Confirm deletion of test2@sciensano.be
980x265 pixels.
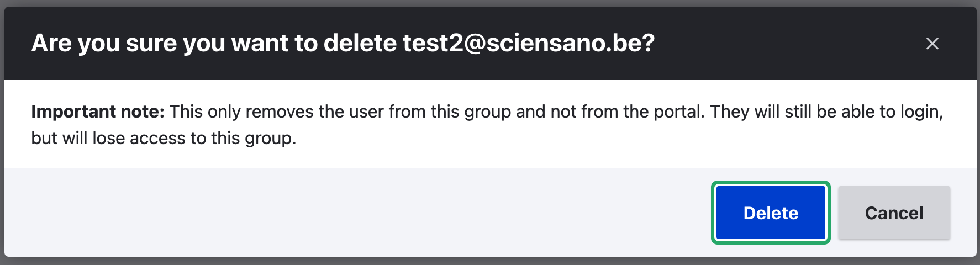(x=771, y=213)
